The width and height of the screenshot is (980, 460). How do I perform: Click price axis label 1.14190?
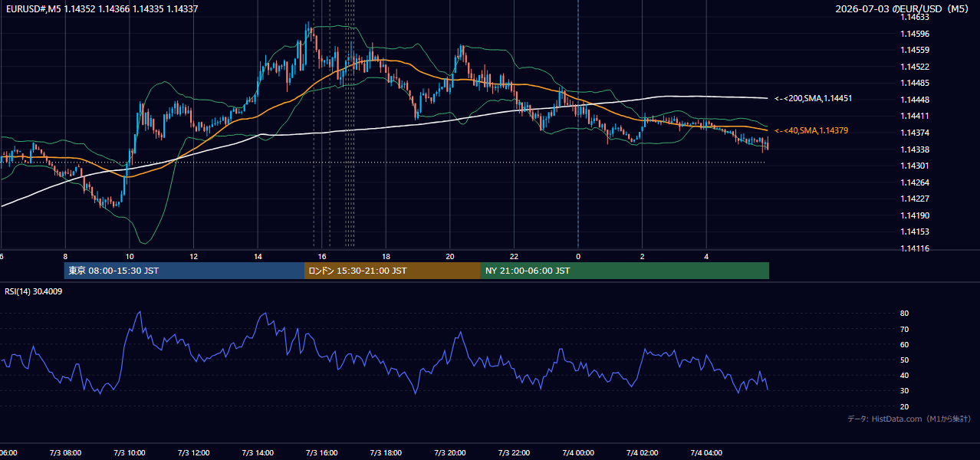click(916, 215)
